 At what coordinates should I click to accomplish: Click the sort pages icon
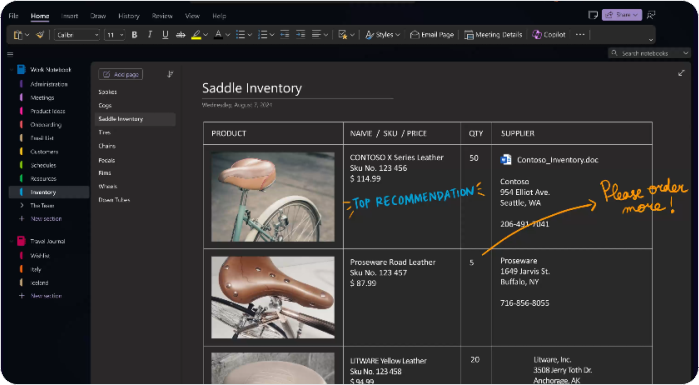click(170, 74)
